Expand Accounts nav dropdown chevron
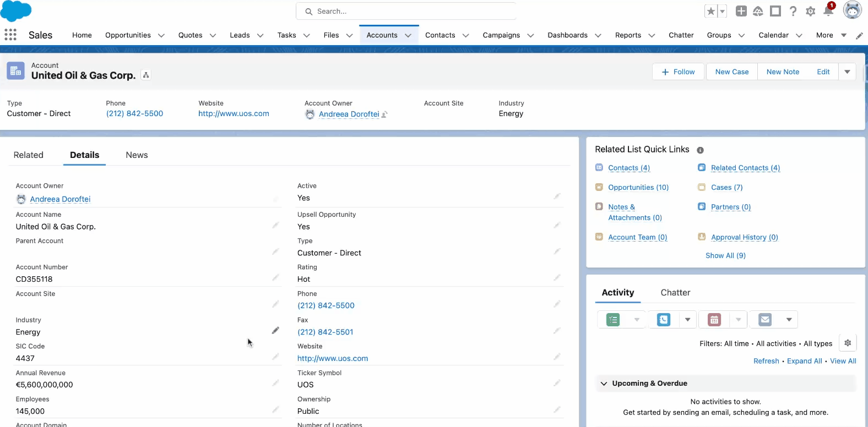Screen dimensions: 868x427 coord(408,35)
